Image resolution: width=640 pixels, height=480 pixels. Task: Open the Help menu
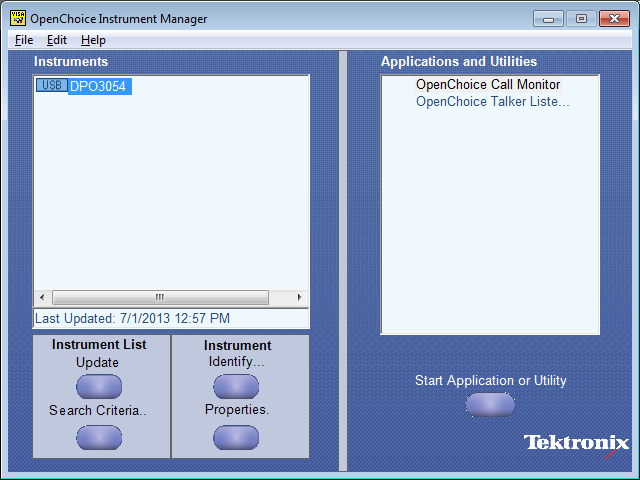click(93, 40)
